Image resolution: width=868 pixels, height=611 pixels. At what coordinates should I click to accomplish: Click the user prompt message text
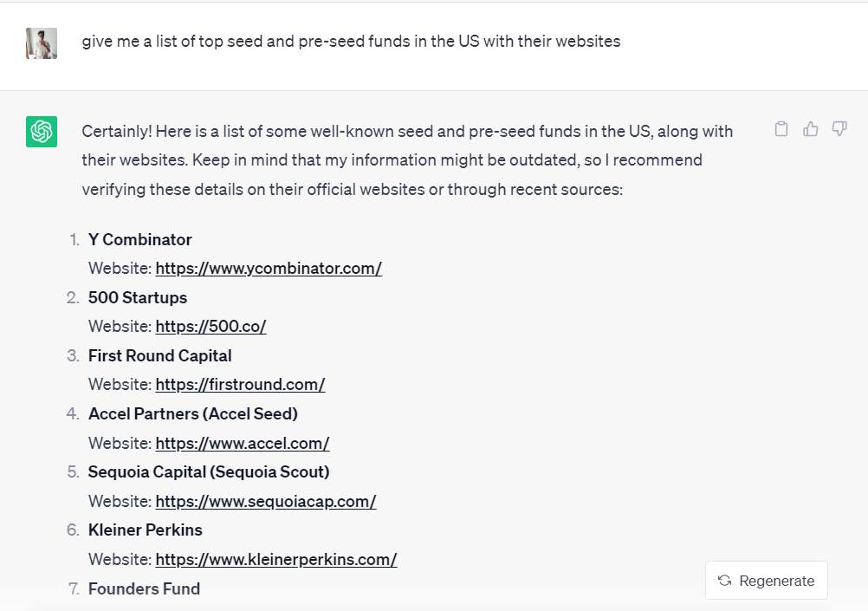(x=351, y=42)
